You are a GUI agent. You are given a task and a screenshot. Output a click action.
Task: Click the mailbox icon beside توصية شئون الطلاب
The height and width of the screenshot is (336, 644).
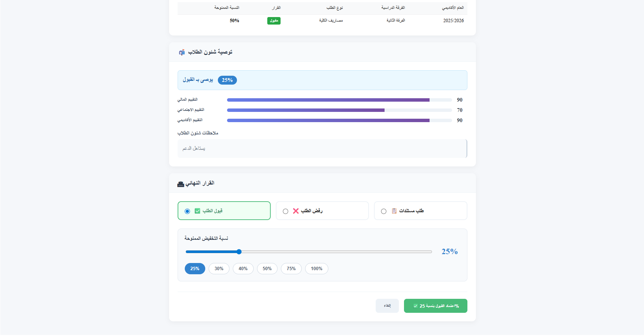181,52
